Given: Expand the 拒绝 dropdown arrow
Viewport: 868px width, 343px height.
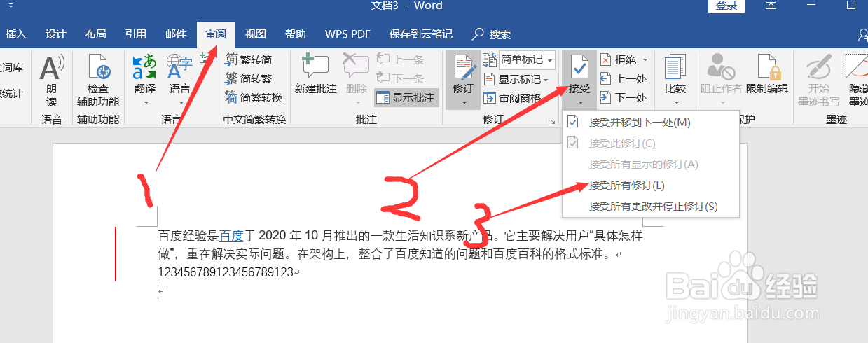Looking at the screenshot, I should tap(645, 60).
